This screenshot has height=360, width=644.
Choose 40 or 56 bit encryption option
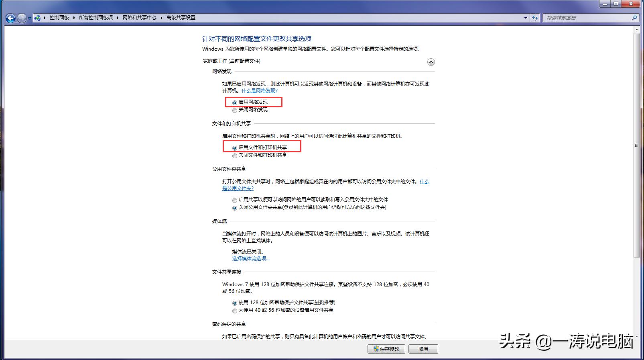[x=235, y=311]
